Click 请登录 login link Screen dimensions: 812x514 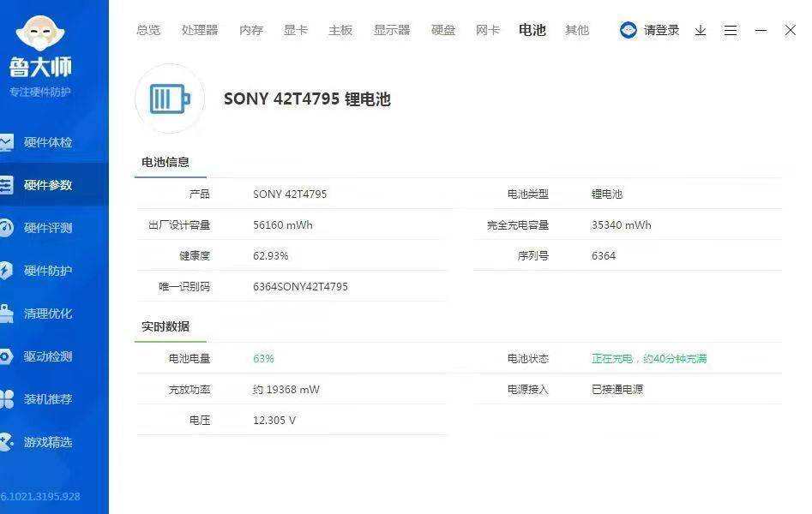point(661,30)
